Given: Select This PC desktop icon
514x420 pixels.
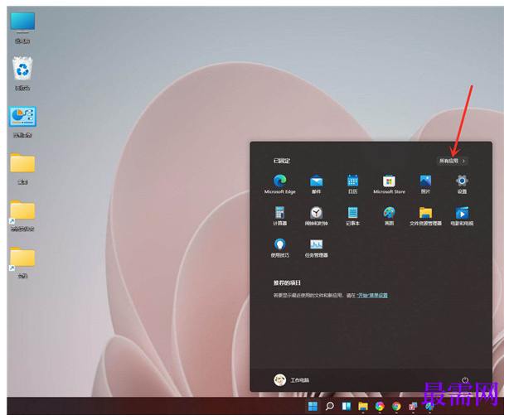Looking at the screenshot, I should click(22, 27).
